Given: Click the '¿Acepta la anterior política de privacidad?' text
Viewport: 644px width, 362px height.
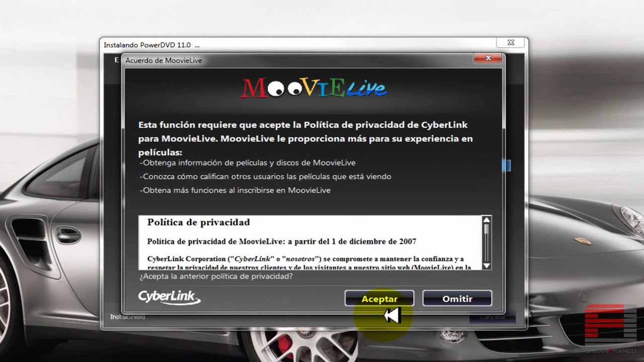Looking at the screenshot, I should [216, 276].
